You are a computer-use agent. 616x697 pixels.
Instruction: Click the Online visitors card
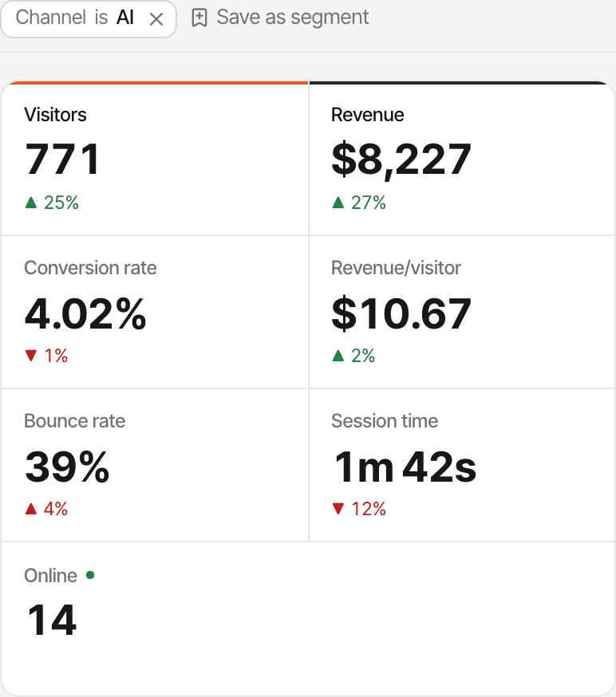tap(308, 618)
